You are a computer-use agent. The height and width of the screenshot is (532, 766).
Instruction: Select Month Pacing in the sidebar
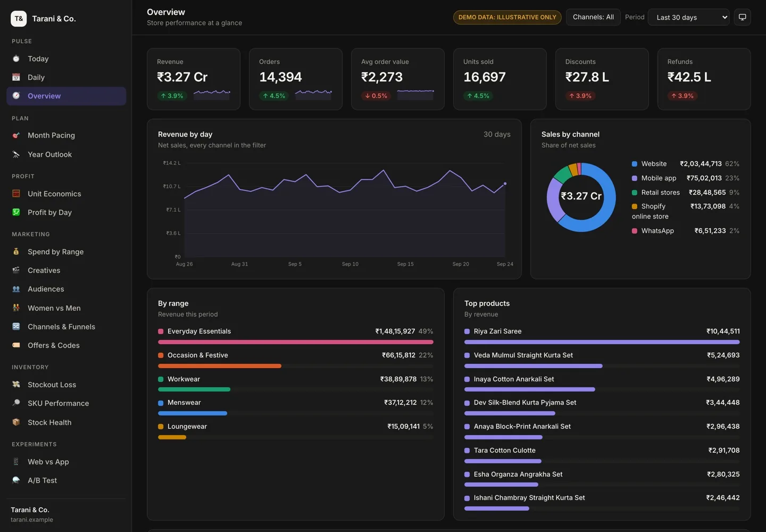(x=66, y=135)
